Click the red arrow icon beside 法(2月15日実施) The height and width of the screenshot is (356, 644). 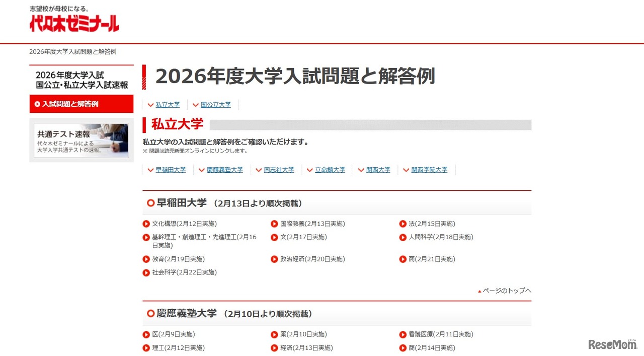coord(403,224)
